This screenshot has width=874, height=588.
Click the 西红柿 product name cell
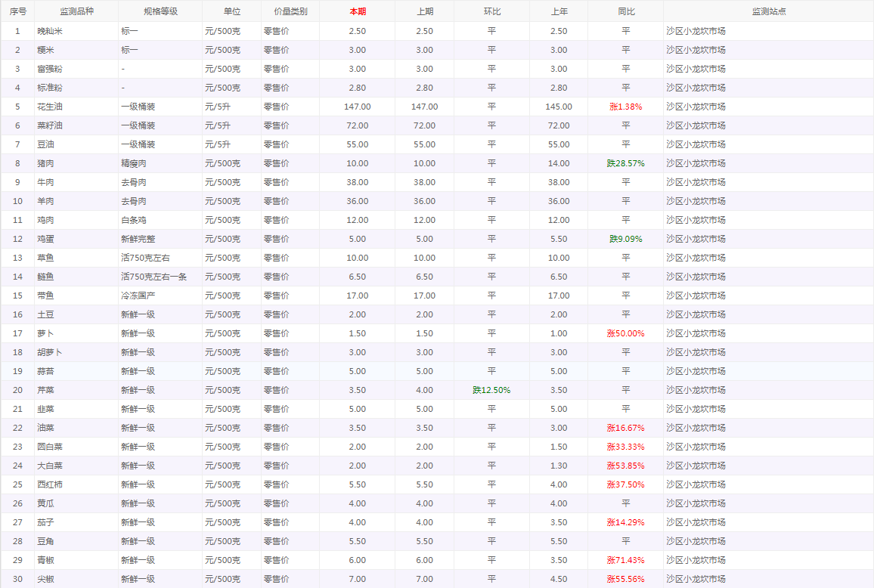pos(50,484)
